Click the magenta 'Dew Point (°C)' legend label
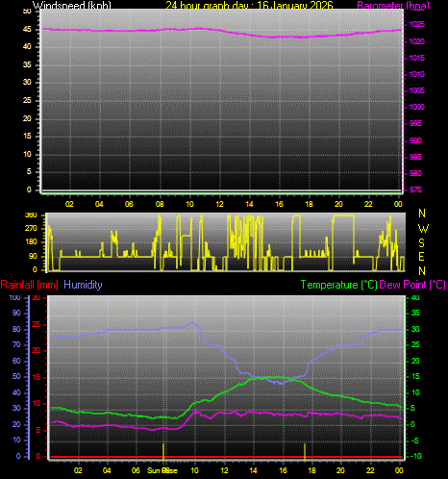Screen dimensions: 448x479 [412, 285]
